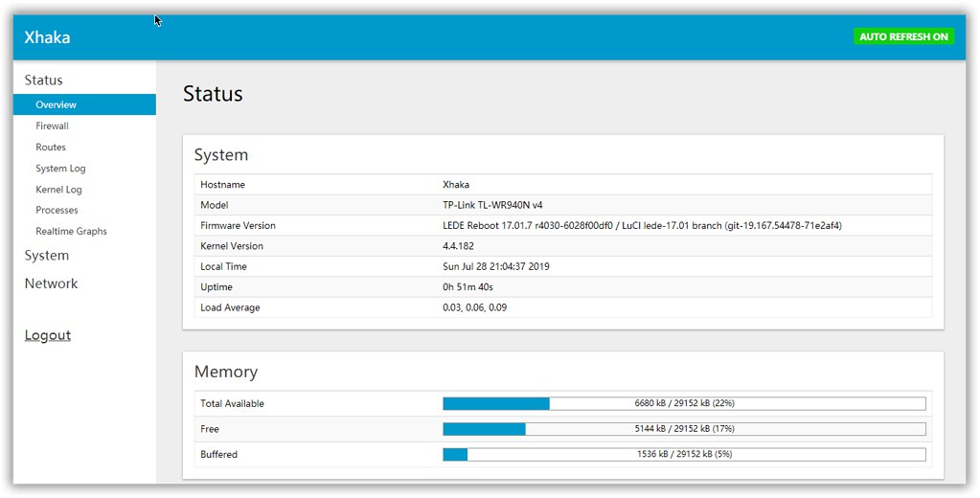Image resolution: width=980 pixels, height=498 pixels.
Task: Expand the Network menu in sidebar
Action: click(x=51, y=283)
